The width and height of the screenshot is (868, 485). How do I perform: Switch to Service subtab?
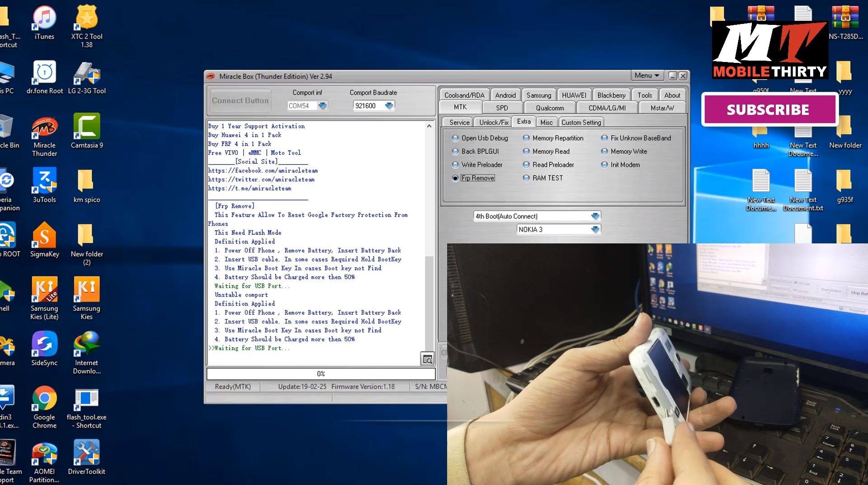point(459,122)
